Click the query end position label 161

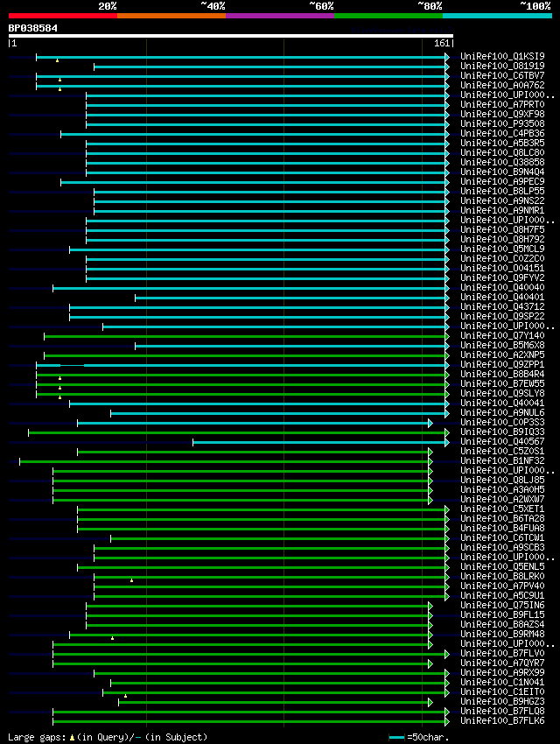(442, 43)
